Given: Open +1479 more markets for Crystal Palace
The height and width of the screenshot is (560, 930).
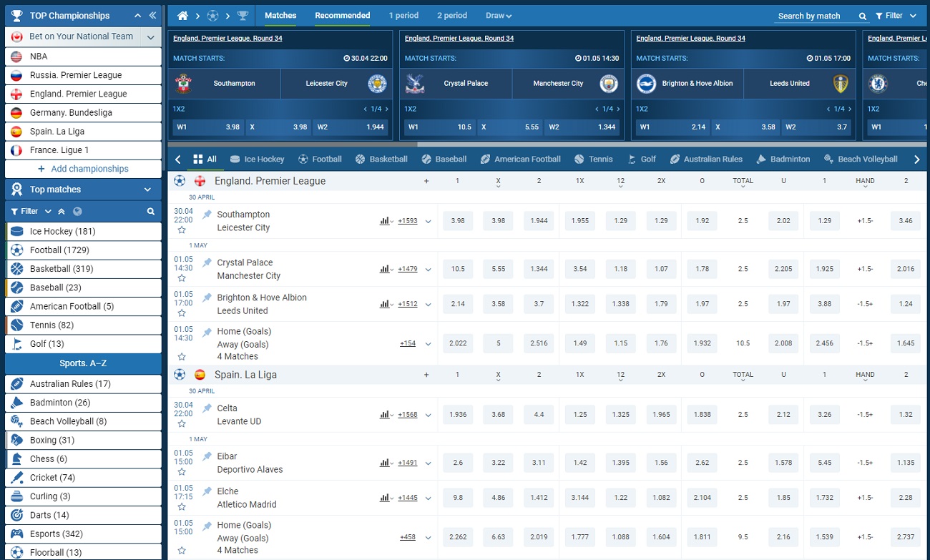Looking at the screenshot, I should click(408, 269).
